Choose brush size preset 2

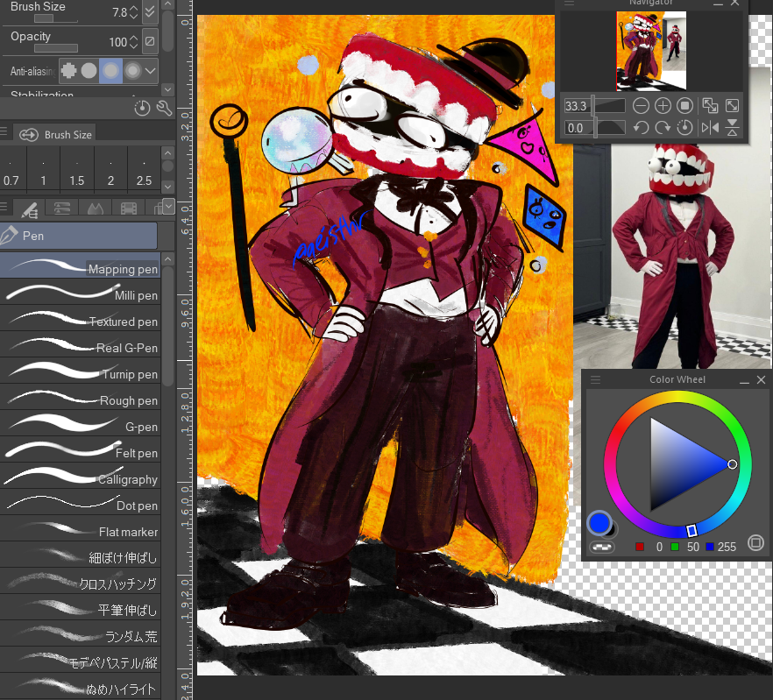point(110,170)
